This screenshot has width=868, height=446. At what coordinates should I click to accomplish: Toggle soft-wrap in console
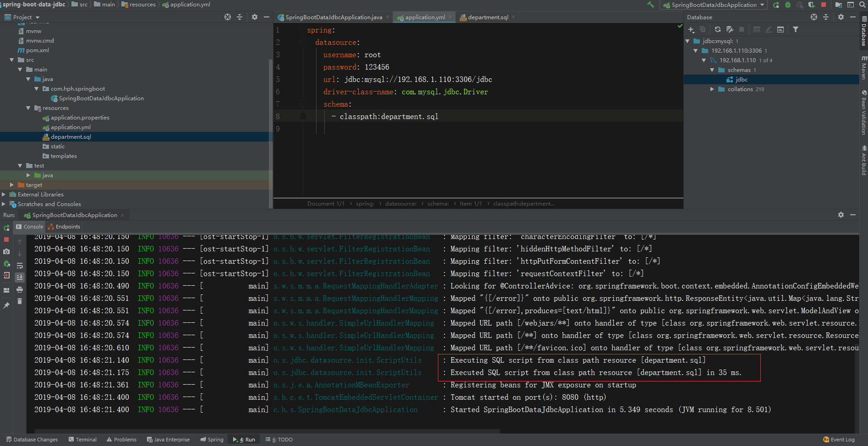(20, 266)
